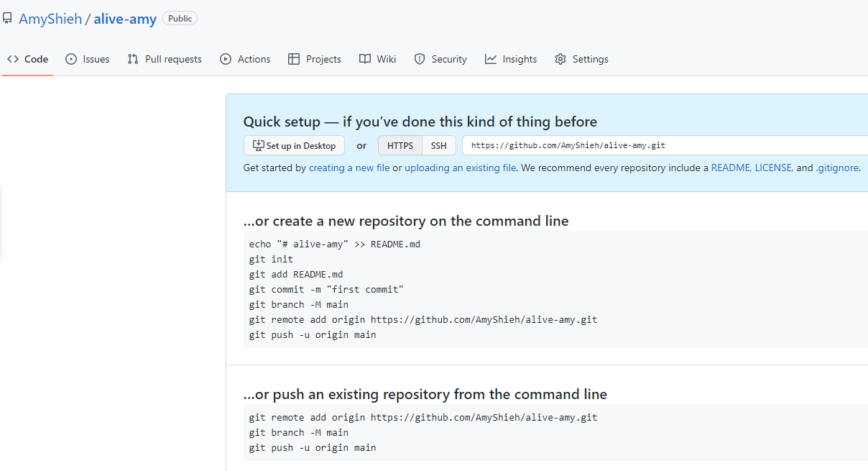Screen dimensions: 868x471
Task: Choose the HTTPS clone option
Action: [400, 145]
